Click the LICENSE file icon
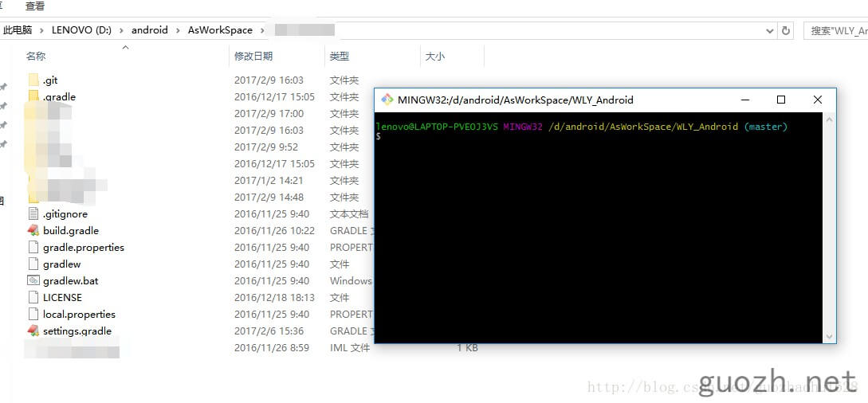Screen dimensions: 868x403 33,297
